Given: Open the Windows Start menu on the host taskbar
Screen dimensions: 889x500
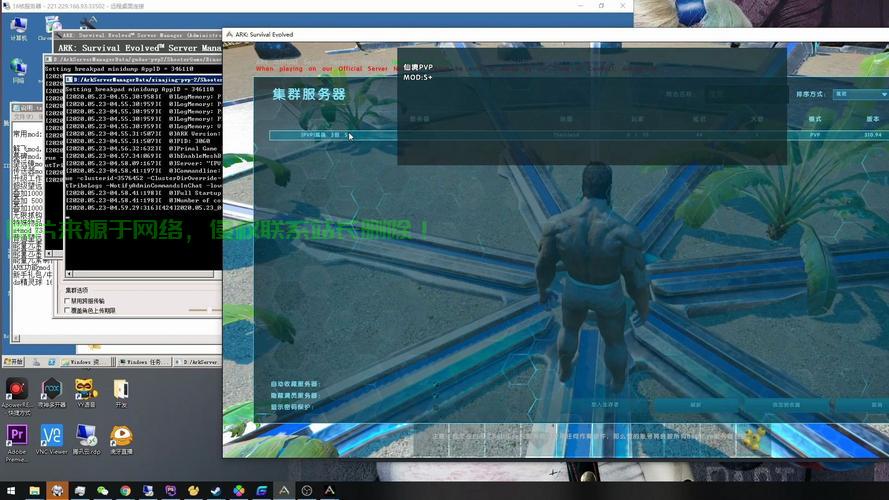Looking at the screenshot, I should click(x=11, y=491).
